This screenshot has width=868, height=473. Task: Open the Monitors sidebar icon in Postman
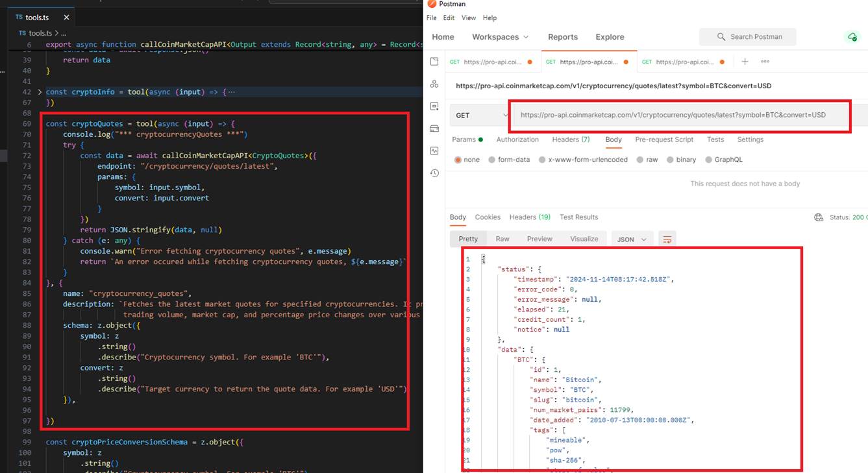pos(434,151)
